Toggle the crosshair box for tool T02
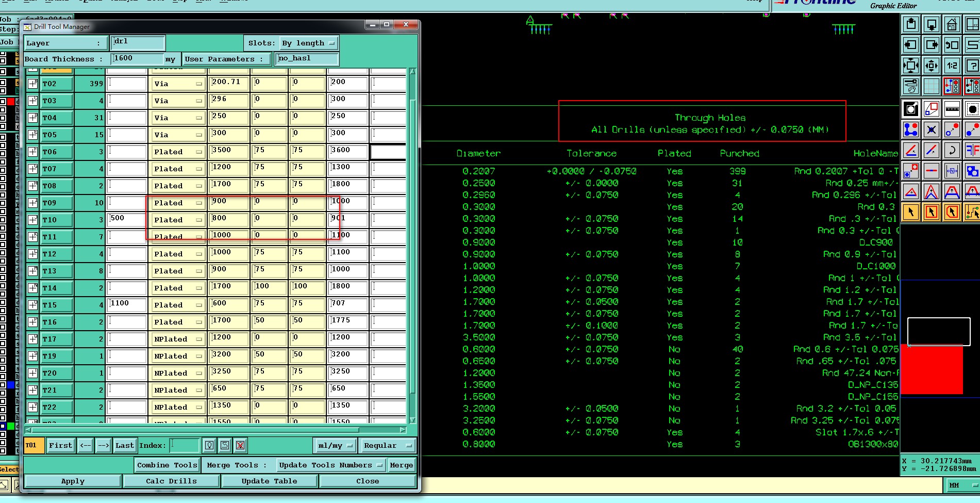Image resolution: width=980 pixels, height=503 pixels. tap(32, 84)
